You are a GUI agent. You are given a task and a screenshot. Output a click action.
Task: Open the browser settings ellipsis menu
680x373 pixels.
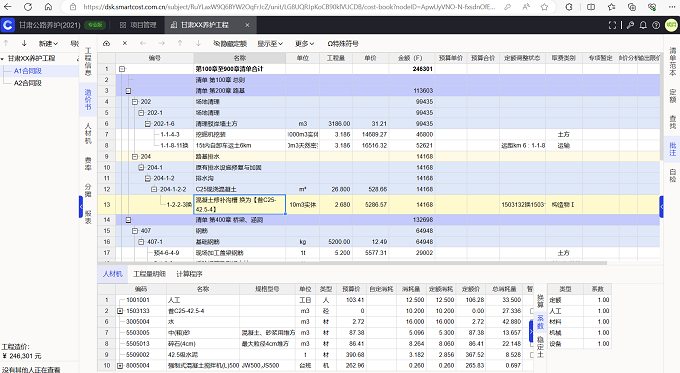(x=673, y=7)
